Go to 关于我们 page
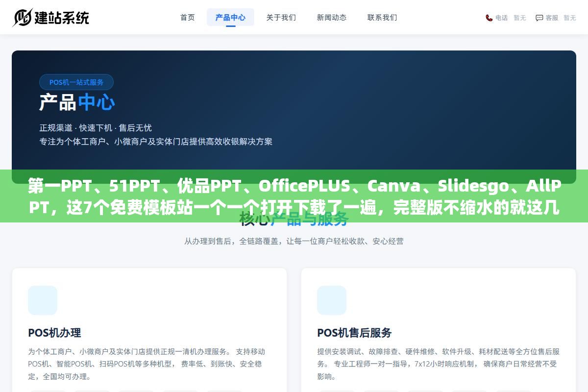 pos(281,17)
